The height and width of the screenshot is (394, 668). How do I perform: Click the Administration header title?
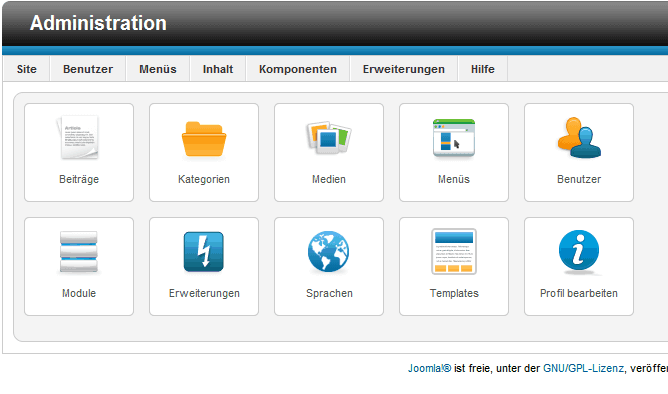pos(98,23)
